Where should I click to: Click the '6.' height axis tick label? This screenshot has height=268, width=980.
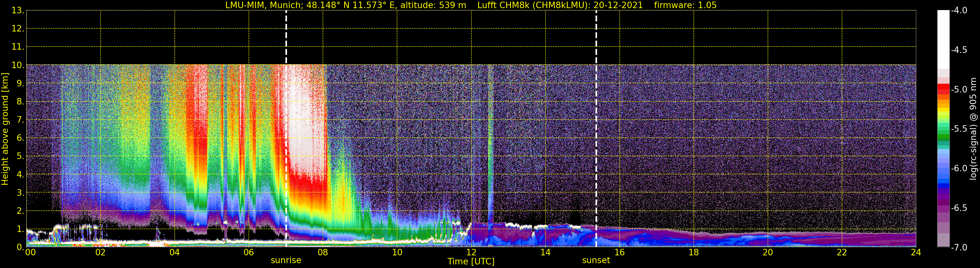[20, 138]
